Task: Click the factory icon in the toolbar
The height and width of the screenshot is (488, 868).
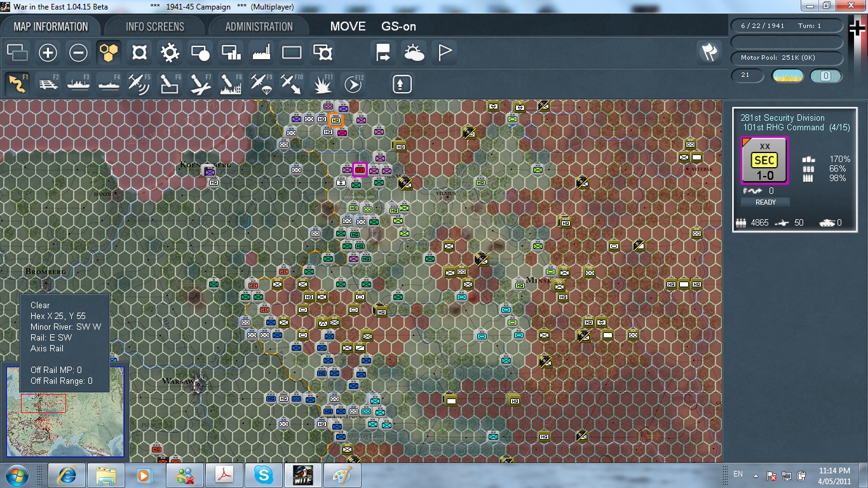Action: [x=261, y=52]
